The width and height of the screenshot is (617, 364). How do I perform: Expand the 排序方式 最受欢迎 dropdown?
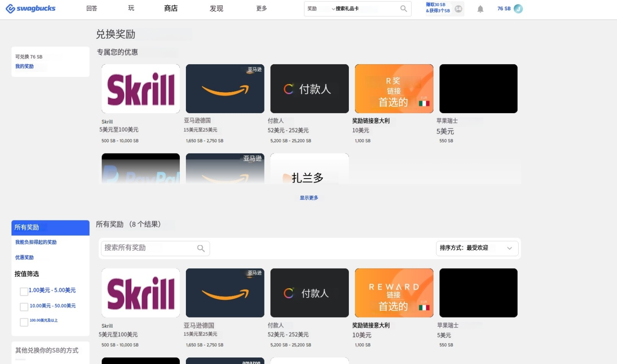pyautogui.click(x=477, y=248)
